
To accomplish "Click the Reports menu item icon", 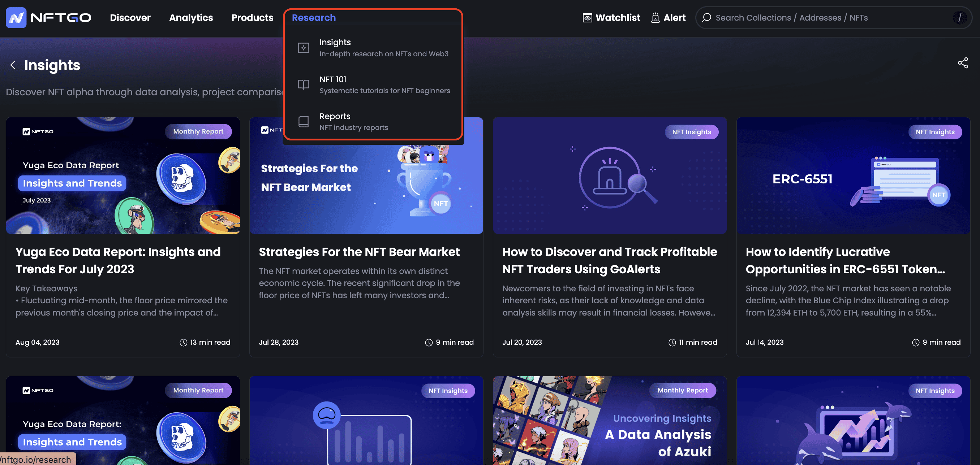I will click(303, 122).
